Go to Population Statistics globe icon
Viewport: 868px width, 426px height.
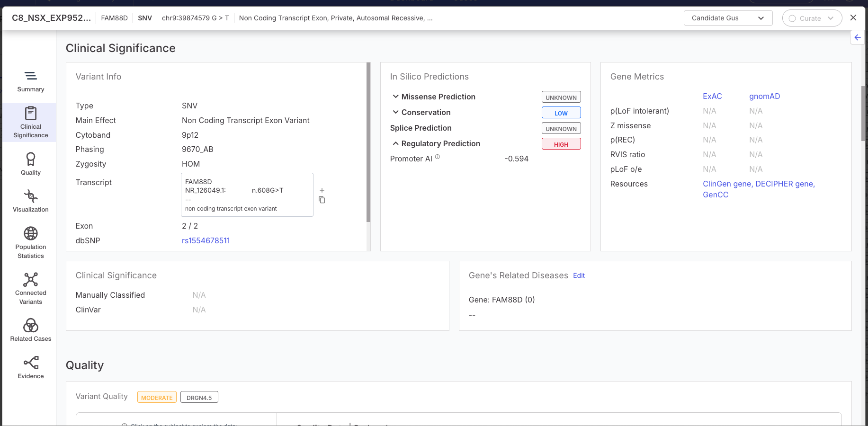pos(31,233)
